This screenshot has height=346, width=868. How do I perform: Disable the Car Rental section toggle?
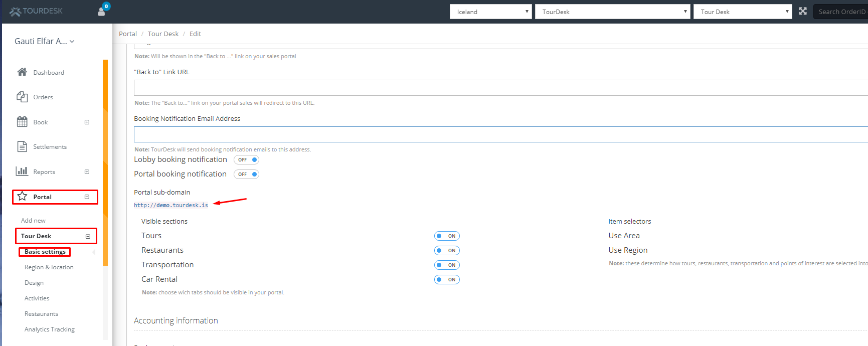pyautogui.click(x=447, y=280)
